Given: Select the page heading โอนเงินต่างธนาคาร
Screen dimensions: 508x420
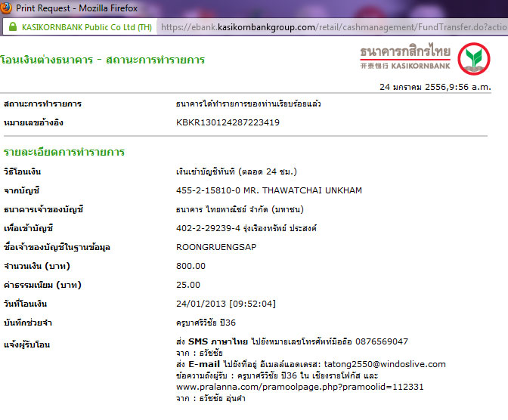Looking at the screenshot, I should point(47,60).
